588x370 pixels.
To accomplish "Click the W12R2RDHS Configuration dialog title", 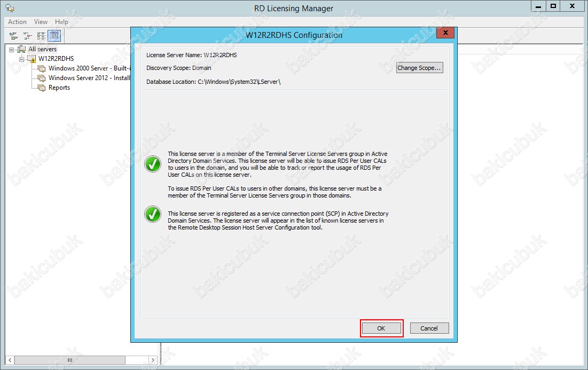I will pyautogui.click(x=294, y=35).
